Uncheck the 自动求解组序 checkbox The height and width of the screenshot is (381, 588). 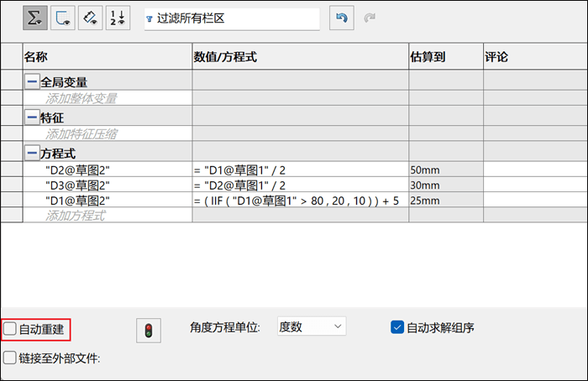pyautogui.click(x=397, y=327)
